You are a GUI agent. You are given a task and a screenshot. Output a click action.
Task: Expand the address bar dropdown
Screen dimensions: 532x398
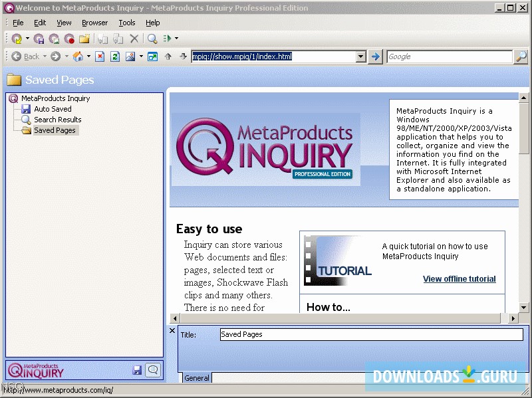click(x=361, y=56)
